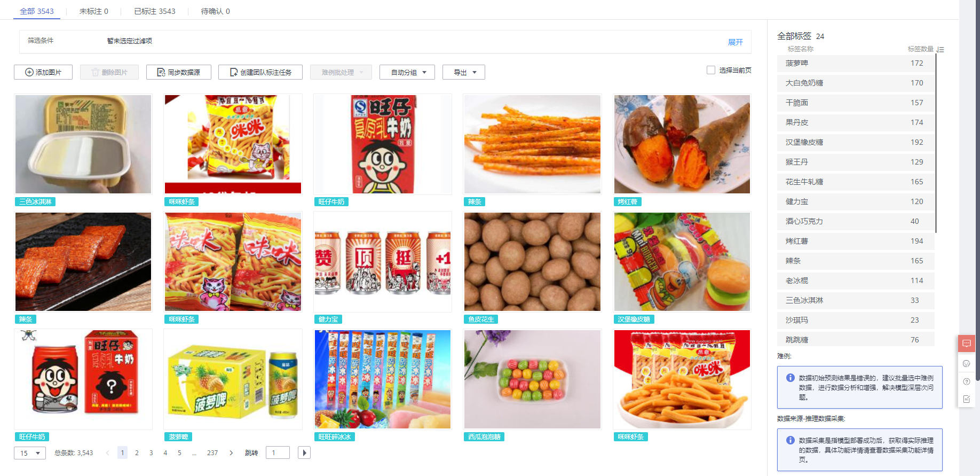The width and height of the screenshot is (980, 476).
Task: Click the 添加图片 add image button
Action: coord(43,72)
